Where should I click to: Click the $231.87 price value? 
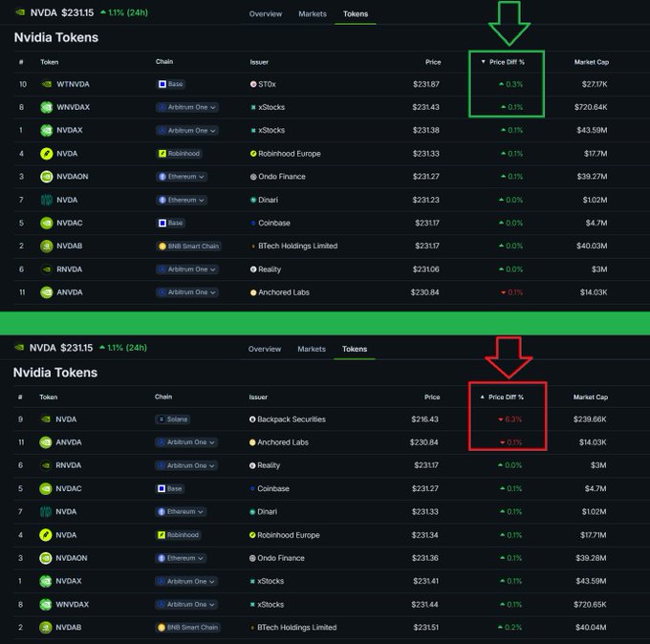click(425, 84)
